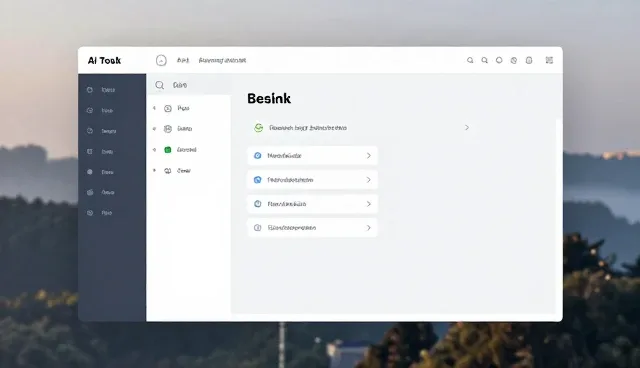Click the rounded clipboard-like icon in the top-right toolbar
This screenshot has height=368, width=640.
click(529, 60)
